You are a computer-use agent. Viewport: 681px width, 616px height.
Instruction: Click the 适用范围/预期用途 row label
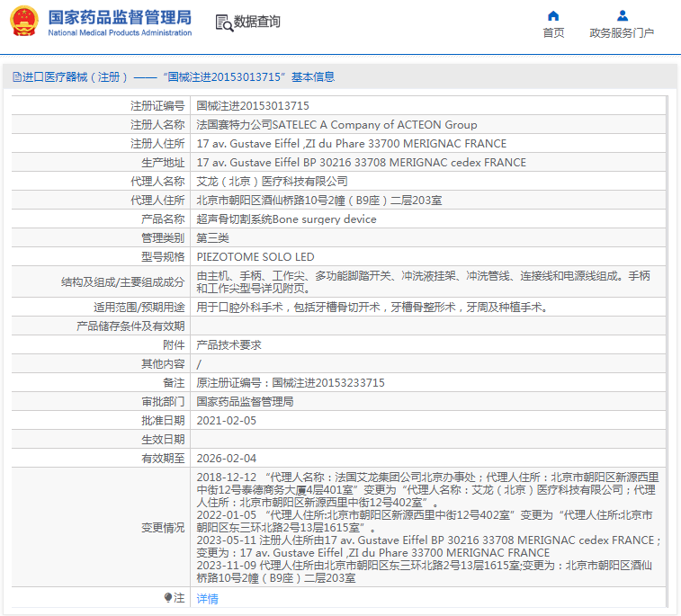[x=139, y=308]
